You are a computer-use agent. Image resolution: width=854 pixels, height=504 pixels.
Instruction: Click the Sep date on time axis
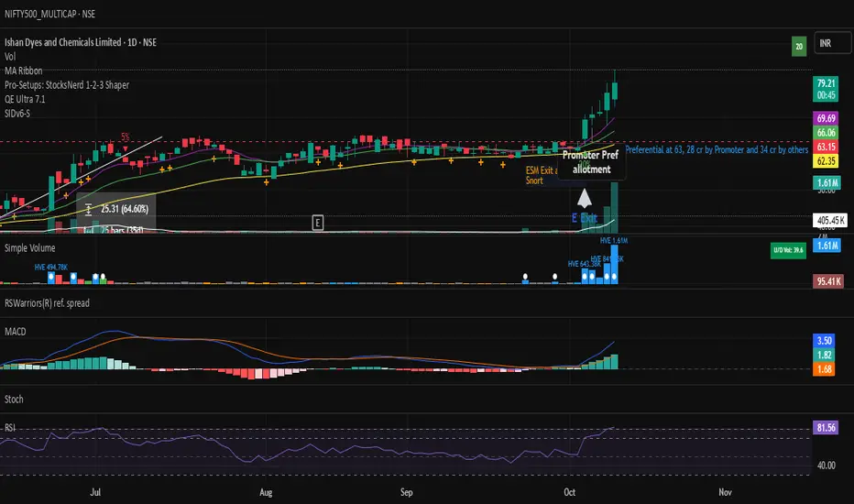pyautogui.click(x=406, y=492)
